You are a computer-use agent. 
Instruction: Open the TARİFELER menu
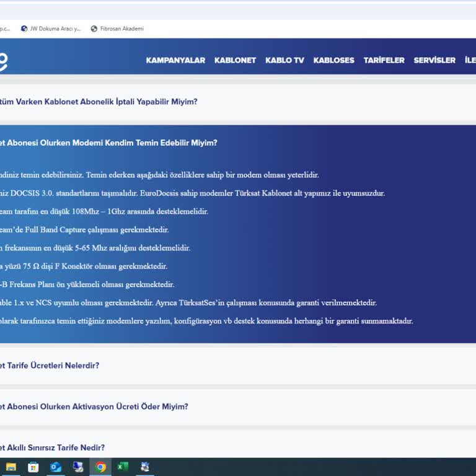coord(384,60)
